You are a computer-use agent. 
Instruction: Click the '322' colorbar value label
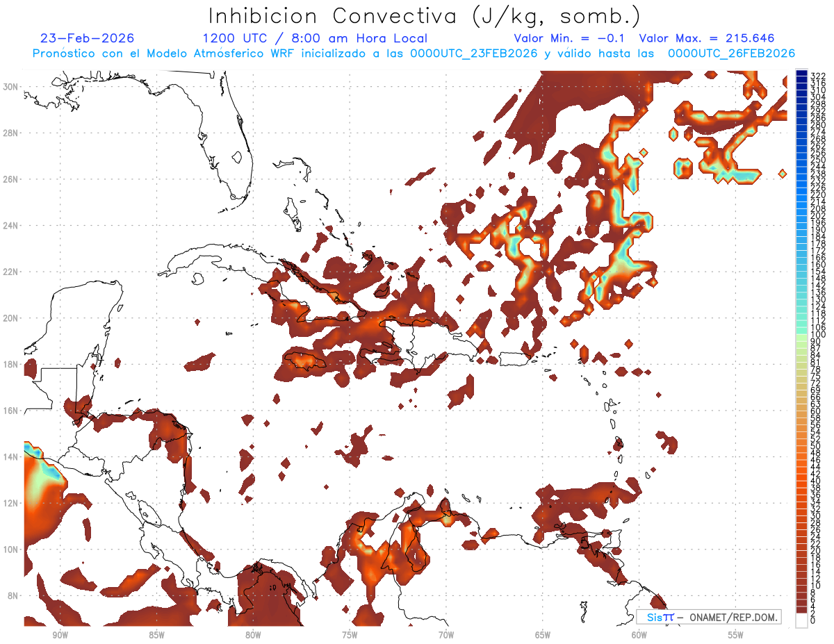click(x=818, y=76)
